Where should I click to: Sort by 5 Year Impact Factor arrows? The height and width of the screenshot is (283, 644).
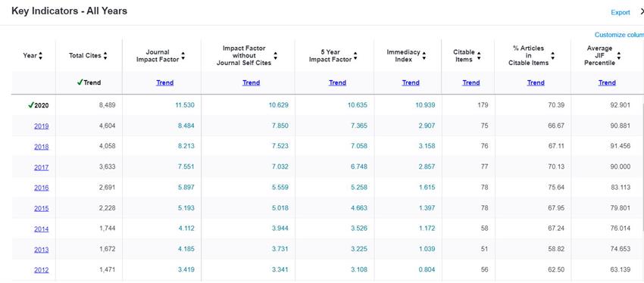355,56
